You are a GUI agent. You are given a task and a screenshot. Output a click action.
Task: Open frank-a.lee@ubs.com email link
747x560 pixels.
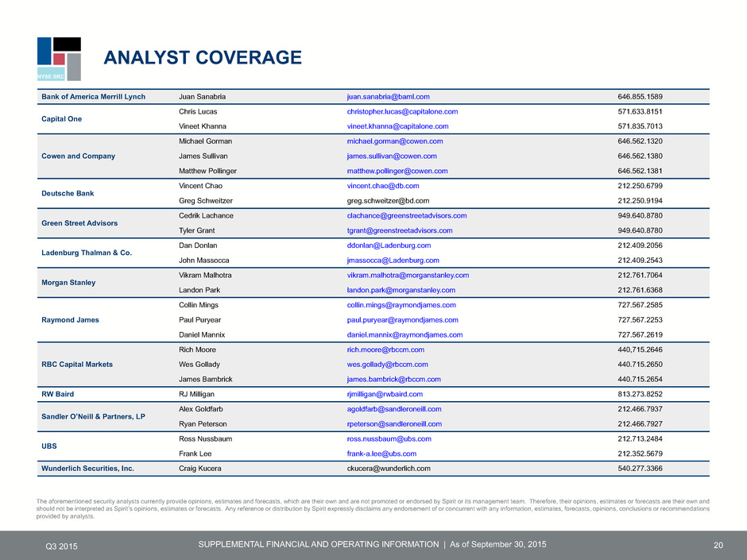click(381, 454)
